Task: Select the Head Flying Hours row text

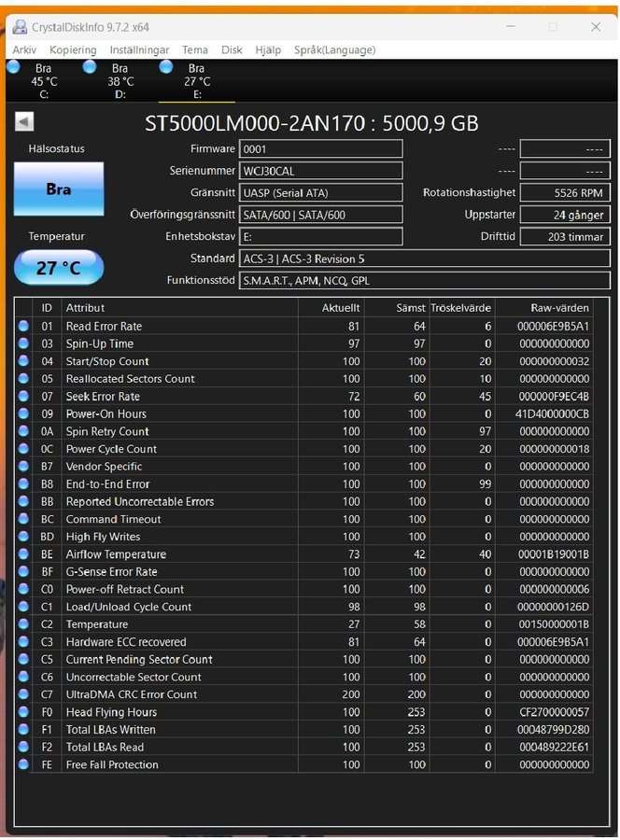Action: click(111, 712)
